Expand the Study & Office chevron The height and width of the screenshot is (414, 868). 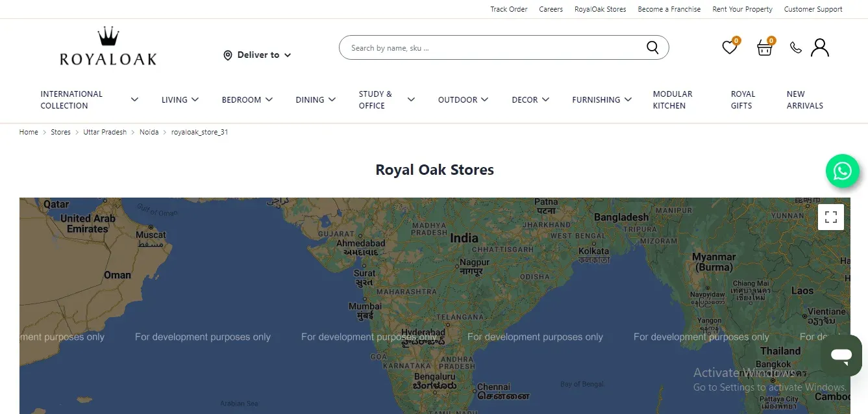point(411,99)
